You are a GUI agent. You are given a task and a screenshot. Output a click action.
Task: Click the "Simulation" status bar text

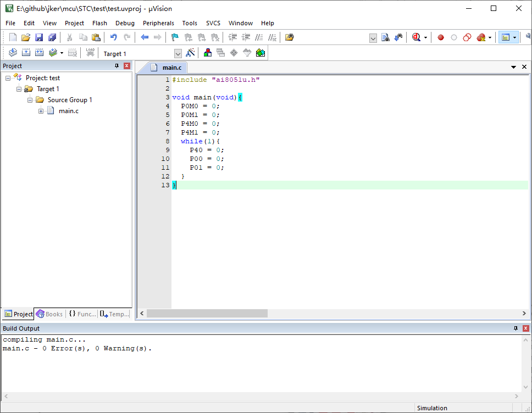click(432, 408)
